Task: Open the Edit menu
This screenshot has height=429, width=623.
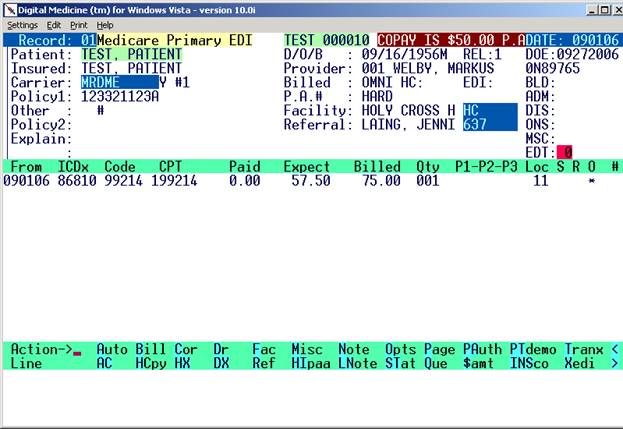Action: [54, 24]
